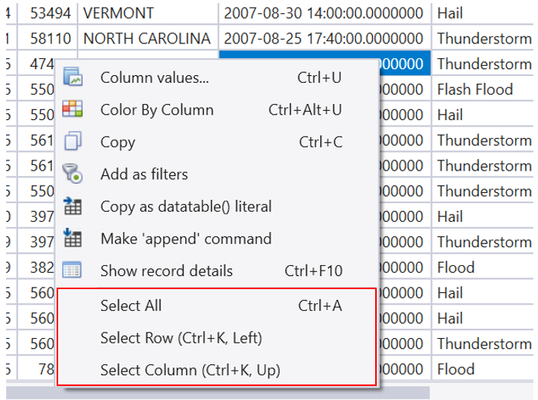Click the Color By Column grid icon
This screenshot has width=538, height=400.
[72, 109]
